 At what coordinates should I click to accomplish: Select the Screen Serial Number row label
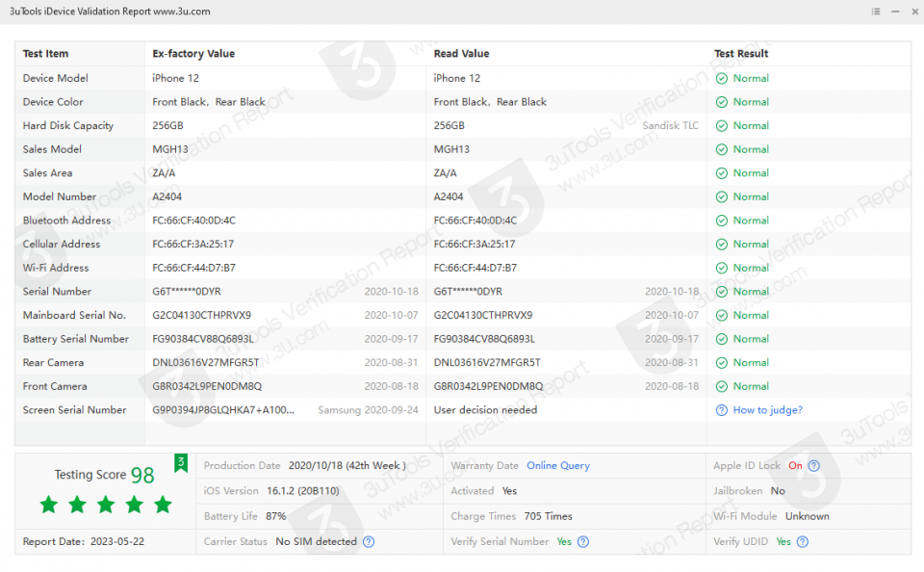coord(75,410)
